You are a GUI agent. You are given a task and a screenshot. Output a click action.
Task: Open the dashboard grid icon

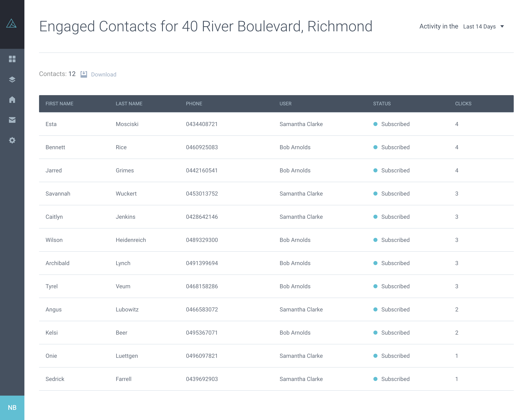click(12, 59)
